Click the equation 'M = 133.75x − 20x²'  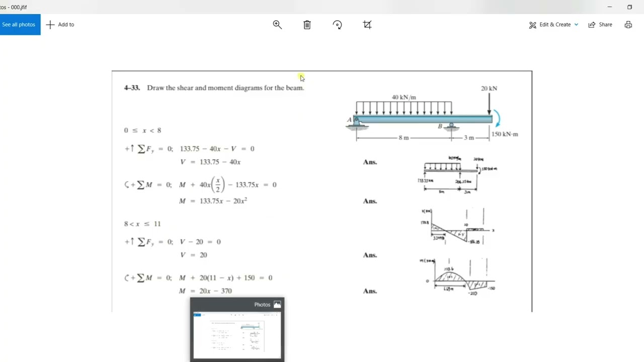point(213,201)
